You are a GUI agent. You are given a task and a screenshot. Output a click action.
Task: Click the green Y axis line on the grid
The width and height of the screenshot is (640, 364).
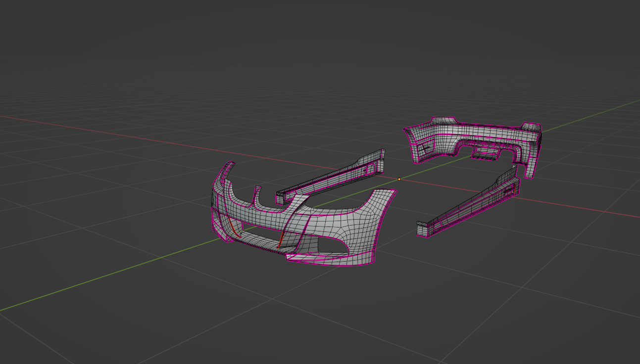(99, 278)
